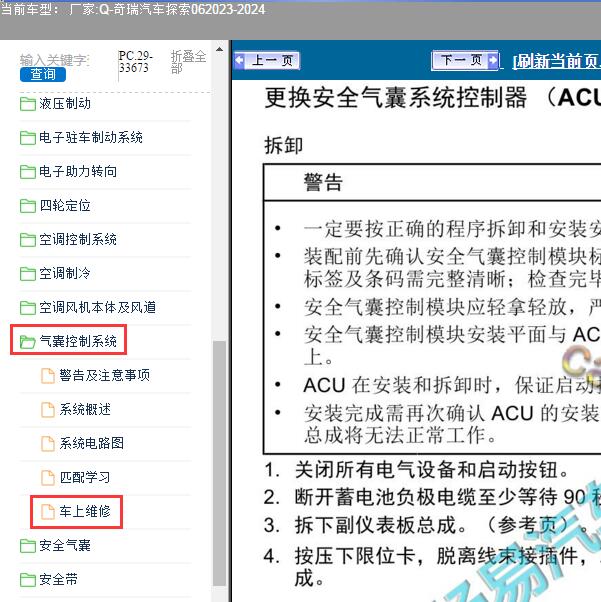Expand the 安全气囊 folder
The image size is (601, 602).
65,545
